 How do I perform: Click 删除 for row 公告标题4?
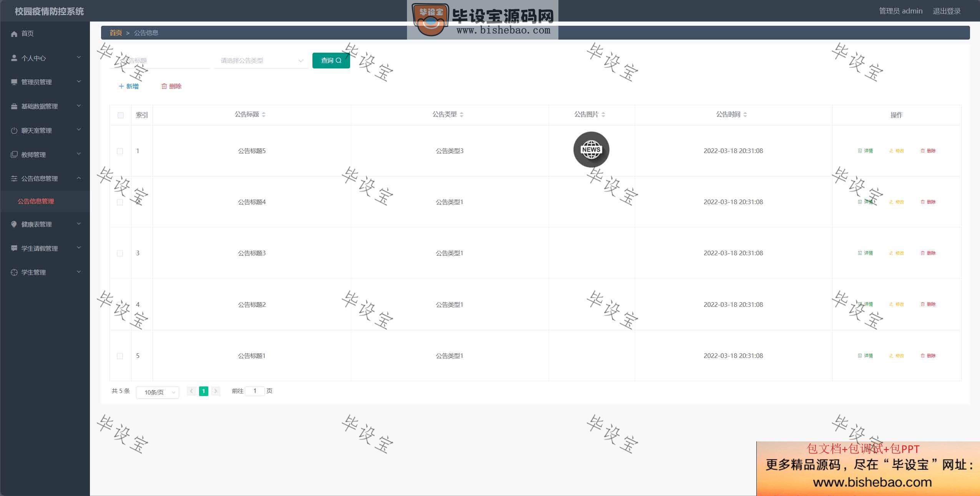(x=928, y=202)
